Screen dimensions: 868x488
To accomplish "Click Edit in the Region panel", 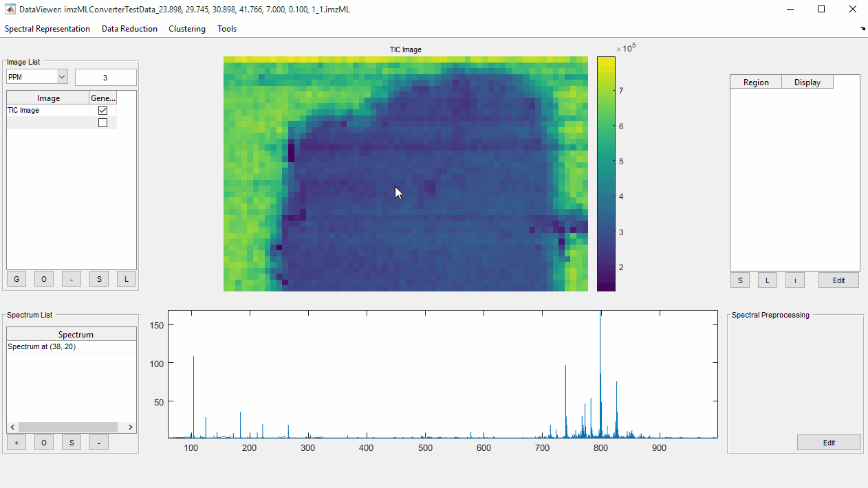I will [x=838, y=280].
